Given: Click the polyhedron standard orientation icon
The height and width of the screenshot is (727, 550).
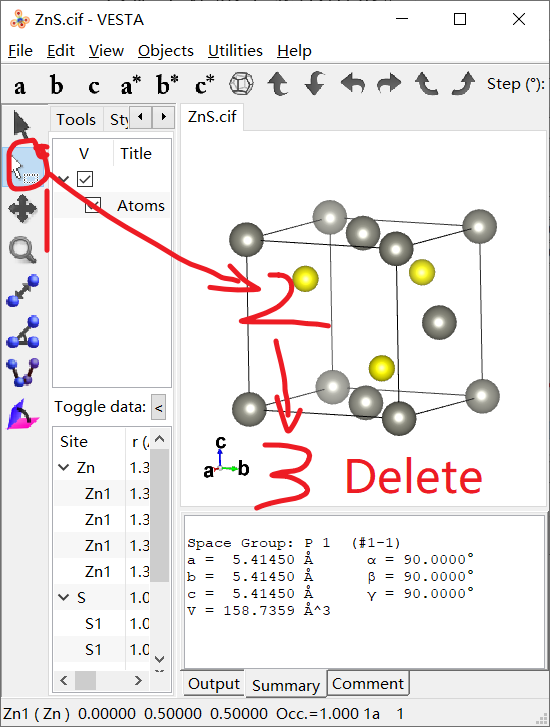Looking at the screenshot, I should (242, 84).
